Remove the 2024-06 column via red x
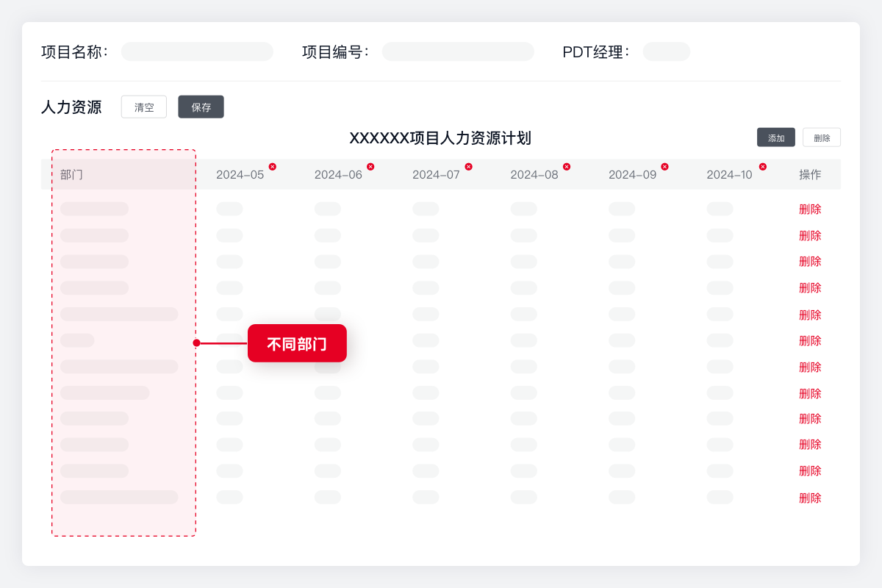The height and width of the screenshot is (588, 882). coord(370,167)
